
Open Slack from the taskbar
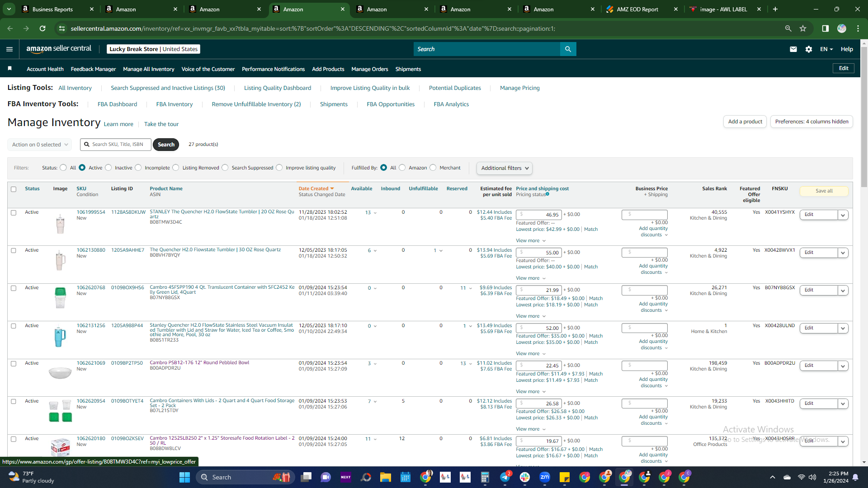point(525,477)
